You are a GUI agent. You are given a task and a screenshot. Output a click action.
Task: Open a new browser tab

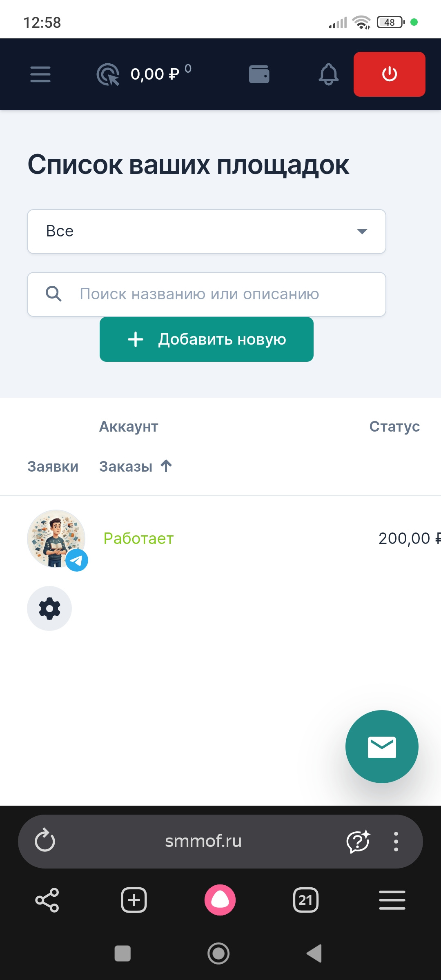[x=134, y=900]
